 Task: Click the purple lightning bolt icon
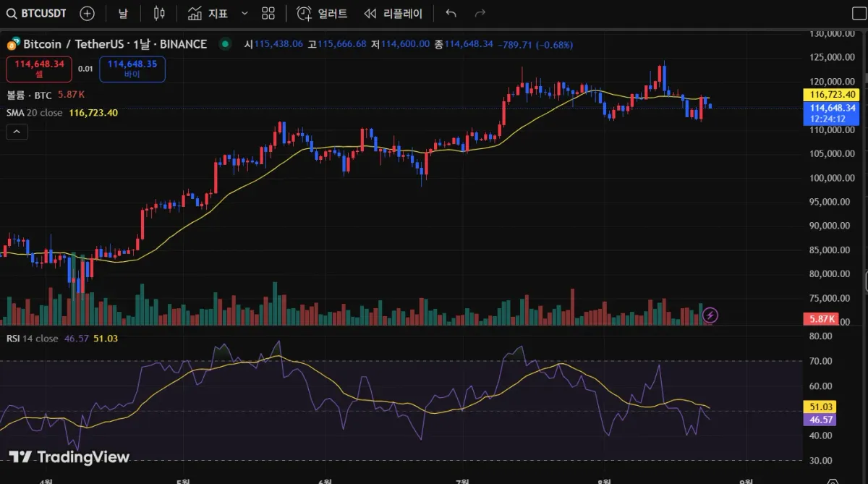click(710, 315)
